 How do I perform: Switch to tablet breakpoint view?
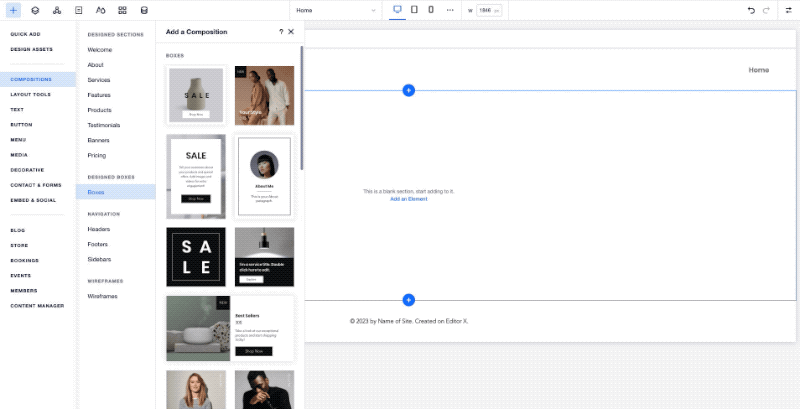tap(414, 10)
